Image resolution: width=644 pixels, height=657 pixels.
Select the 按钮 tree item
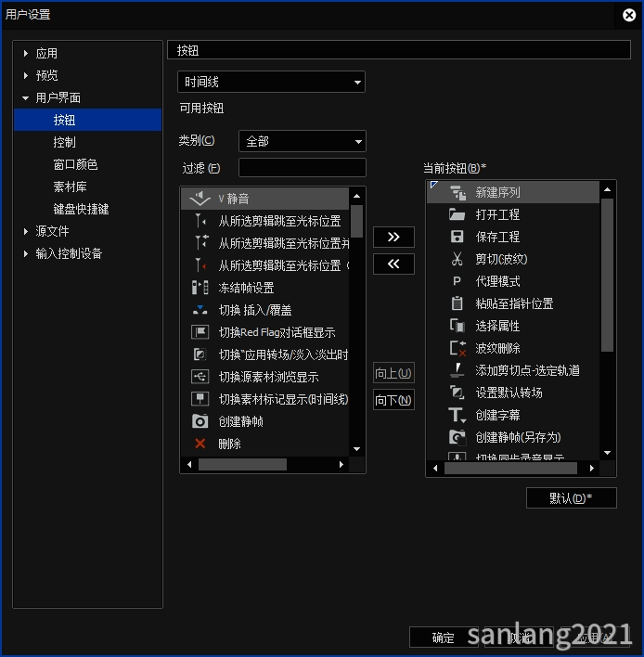[87, 120]
